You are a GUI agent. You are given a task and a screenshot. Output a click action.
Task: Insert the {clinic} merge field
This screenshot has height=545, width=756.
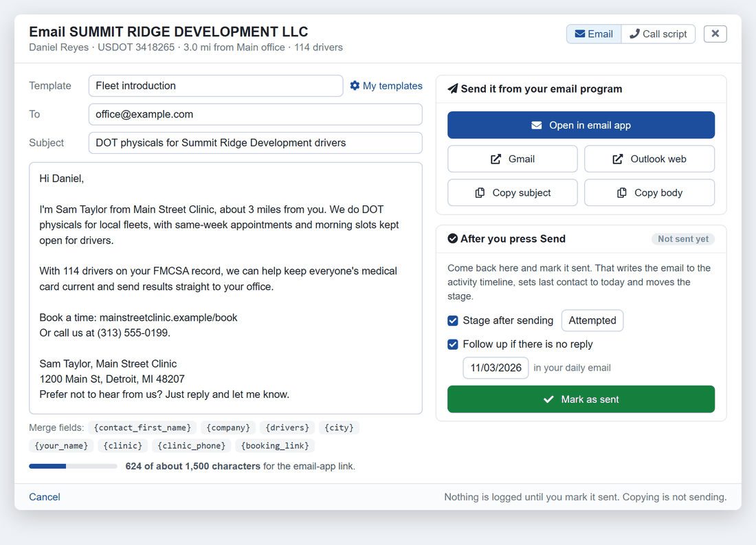pos(122,445)
